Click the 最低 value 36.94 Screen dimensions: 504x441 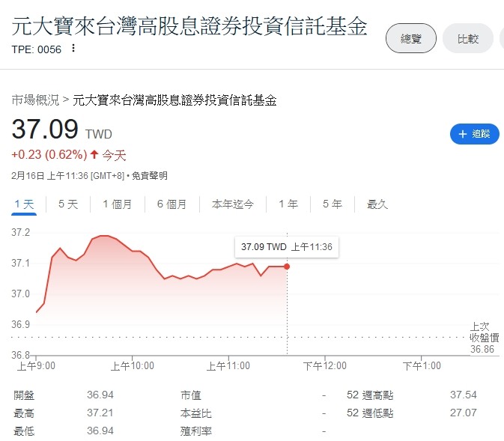100,431
